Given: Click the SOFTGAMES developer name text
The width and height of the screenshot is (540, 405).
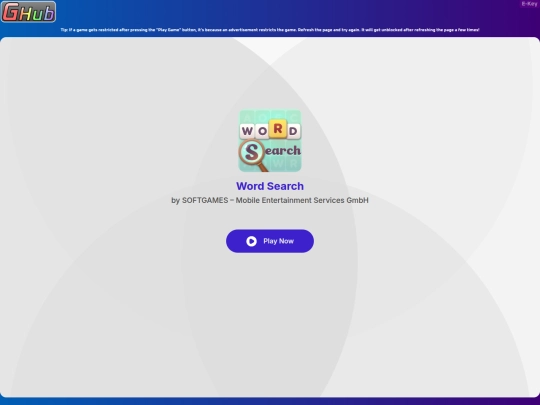Looking at the screenshot, I should click(x=270, y=200).
